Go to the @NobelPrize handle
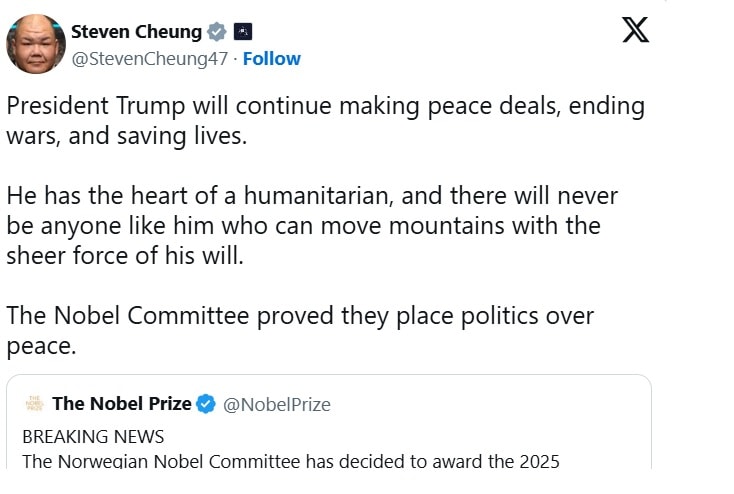This screenshot has height=494, width=734. click(277, 405)
